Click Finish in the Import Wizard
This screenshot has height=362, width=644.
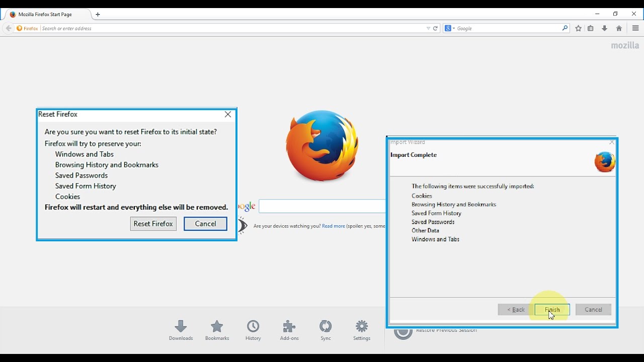[552, 310]
